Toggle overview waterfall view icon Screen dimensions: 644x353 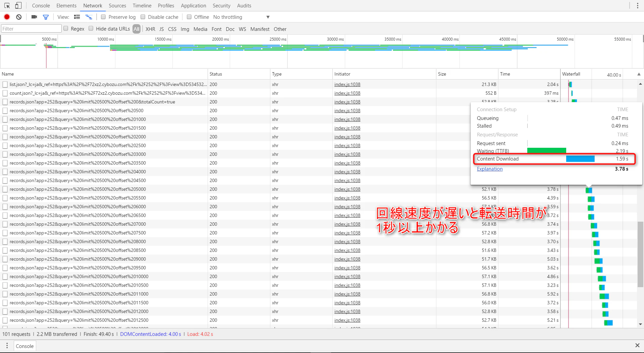point(89,17)
